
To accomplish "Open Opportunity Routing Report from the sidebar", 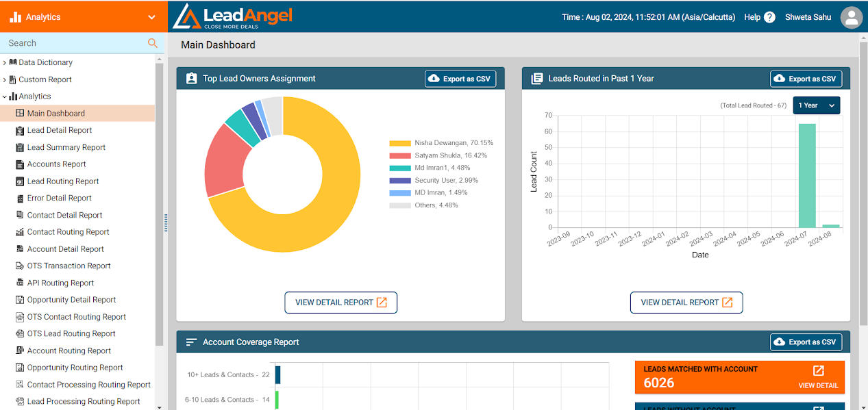I will pyautogui.click(x=75, y=368).
